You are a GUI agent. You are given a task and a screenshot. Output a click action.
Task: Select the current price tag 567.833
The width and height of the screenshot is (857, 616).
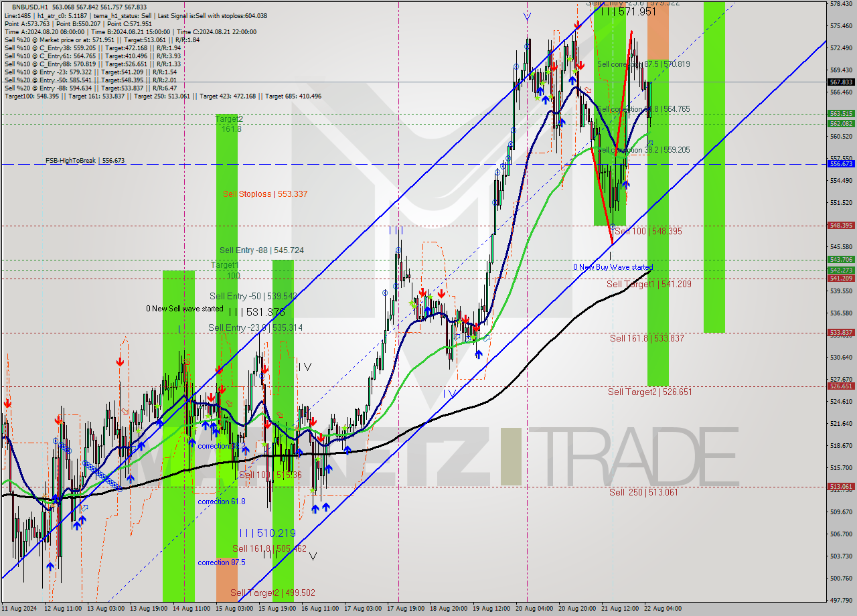pyautogui.click(x=842, y=82)
